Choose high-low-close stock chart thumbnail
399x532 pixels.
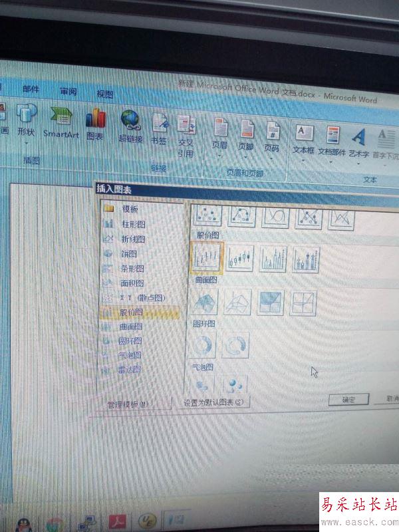(207, 258)
